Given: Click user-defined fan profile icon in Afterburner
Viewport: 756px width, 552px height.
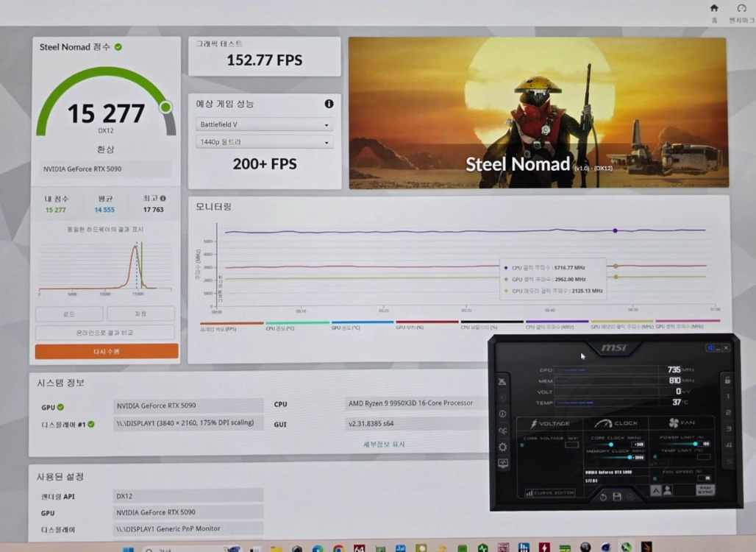Looking at the screenshot, I should click(x=667, y=490).
